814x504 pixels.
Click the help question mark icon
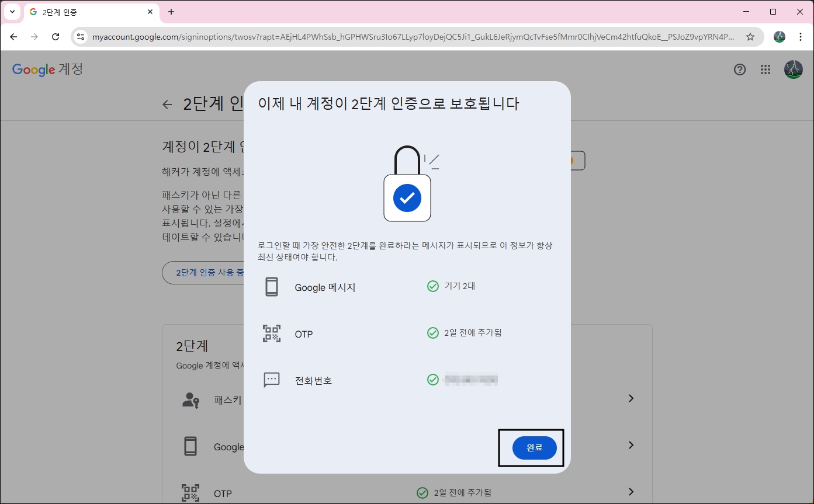pos(740,69)
